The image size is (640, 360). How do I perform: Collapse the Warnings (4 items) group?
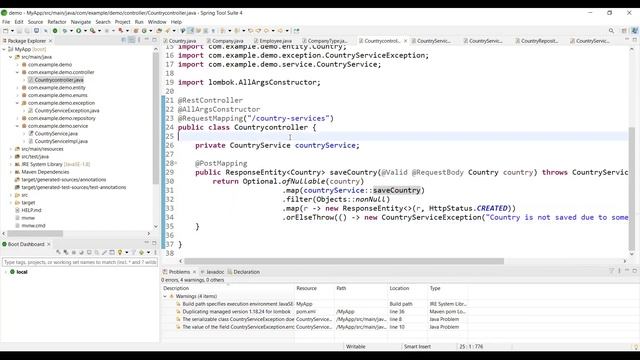(x=165, y=296)
